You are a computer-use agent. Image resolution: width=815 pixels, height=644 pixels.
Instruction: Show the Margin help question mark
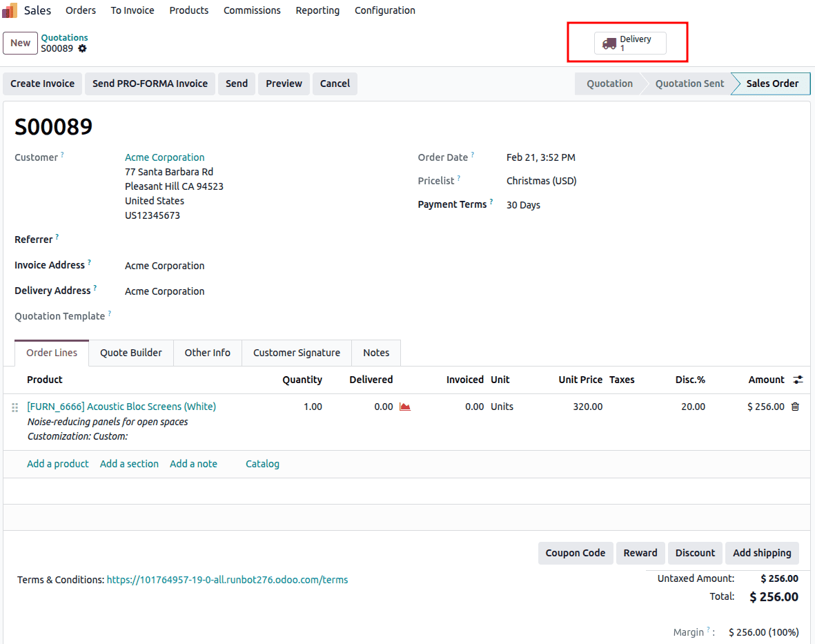coord(708,629)
